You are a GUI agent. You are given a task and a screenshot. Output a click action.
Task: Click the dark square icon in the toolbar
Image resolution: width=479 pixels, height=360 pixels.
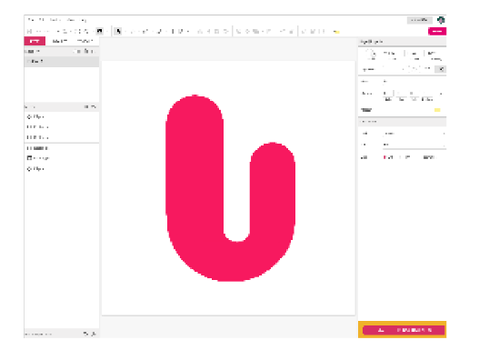point(100,31)
